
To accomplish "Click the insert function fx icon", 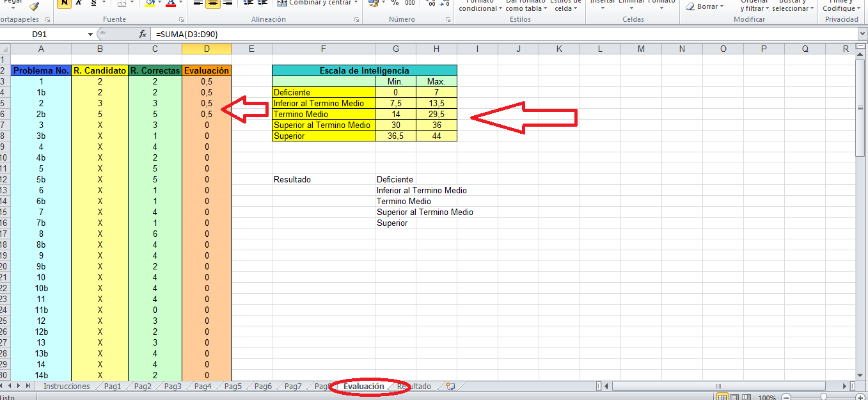I will coord(143,34).
